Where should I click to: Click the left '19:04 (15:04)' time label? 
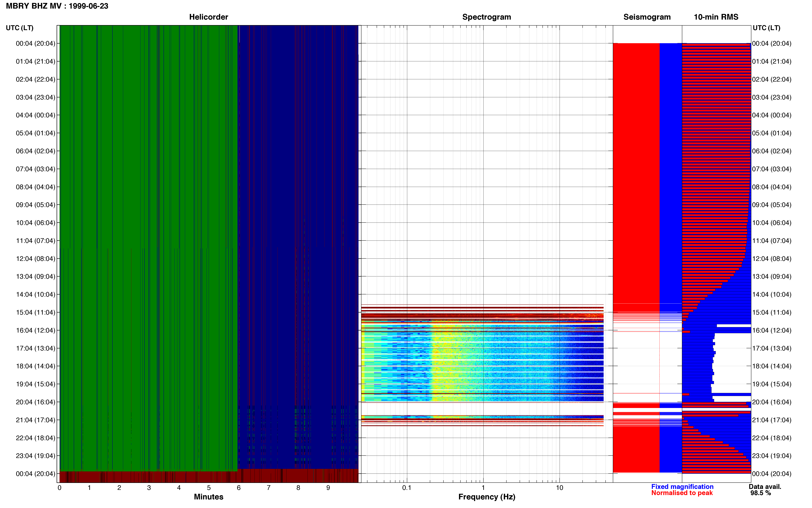click(x=36, y=384)
